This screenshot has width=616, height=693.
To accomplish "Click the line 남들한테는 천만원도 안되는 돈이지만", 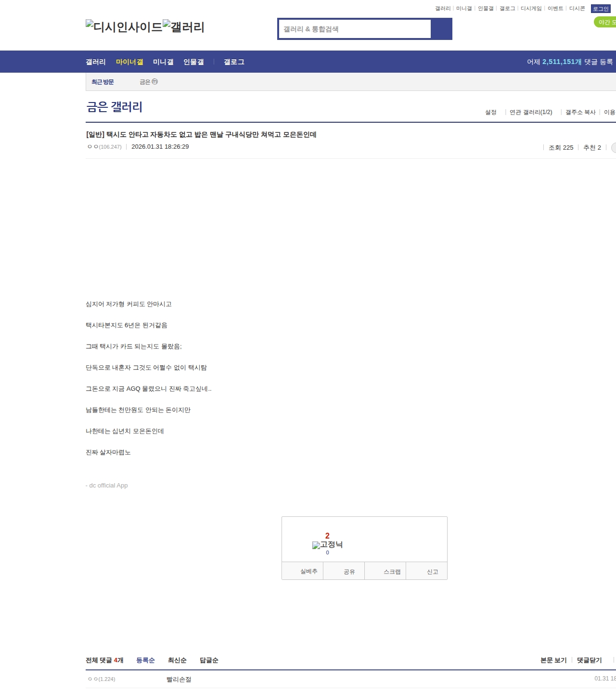I will click(x=138, y=410).
